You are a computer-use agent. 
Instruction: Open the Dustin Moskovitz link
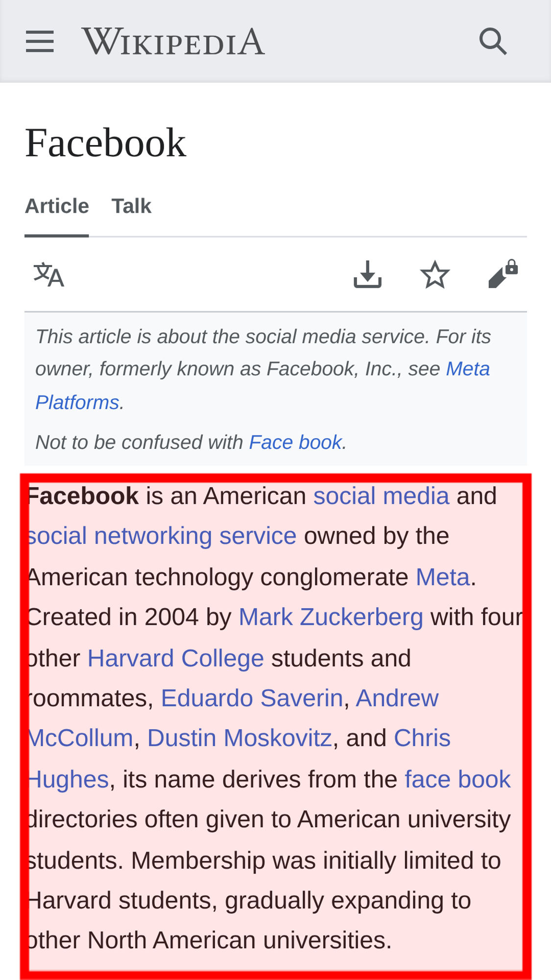(x=240, y=738)
